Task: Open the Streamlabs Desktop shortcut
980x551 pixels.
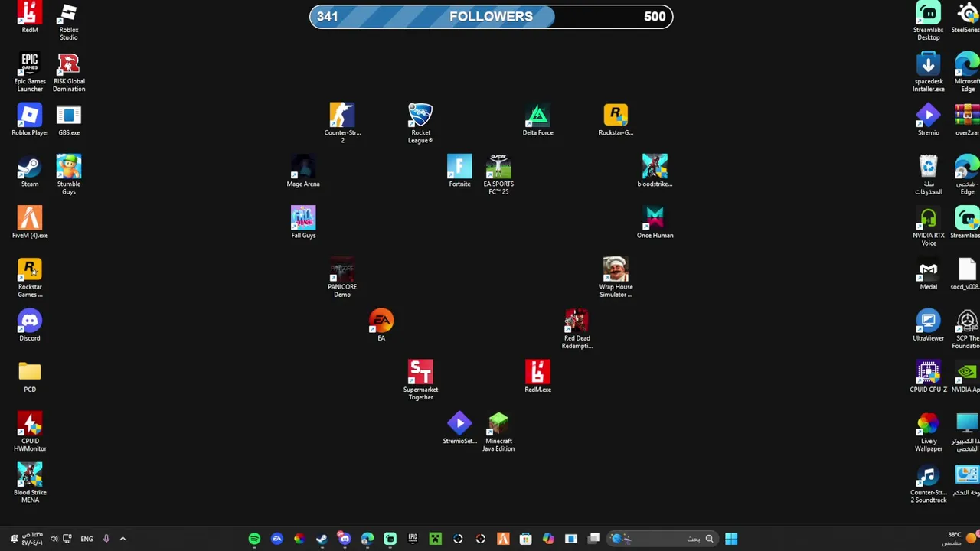Action: pos(928,21)
